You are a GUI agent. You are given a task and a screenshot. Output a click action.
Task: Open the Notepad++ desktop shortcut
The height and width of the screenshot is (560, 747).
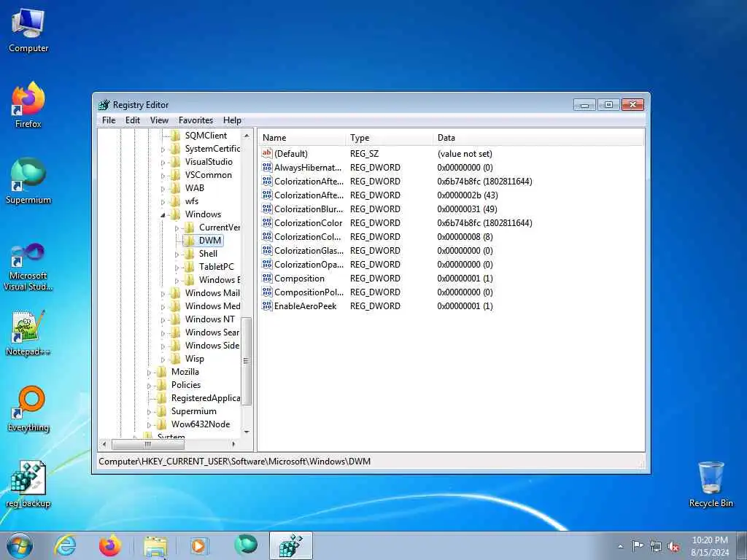pos(28,333)
